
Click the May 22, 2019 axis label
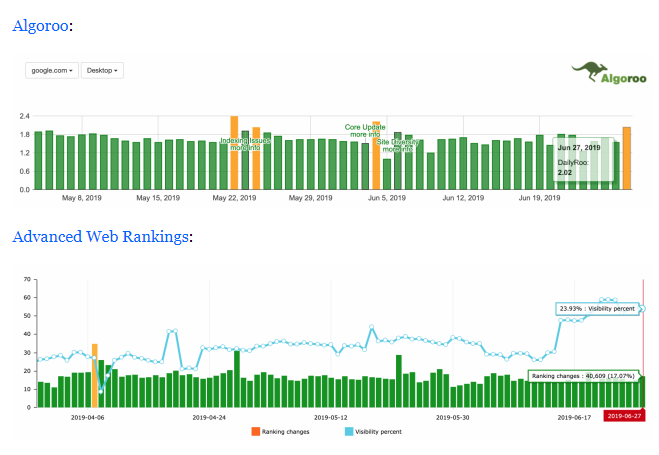234,198
